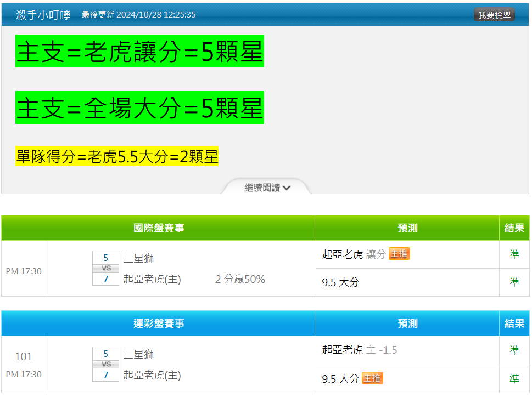Click the 運彩盤賽事 table header
Screen dimensions: 532x397
pyautogui.click(x=159, y=324)
